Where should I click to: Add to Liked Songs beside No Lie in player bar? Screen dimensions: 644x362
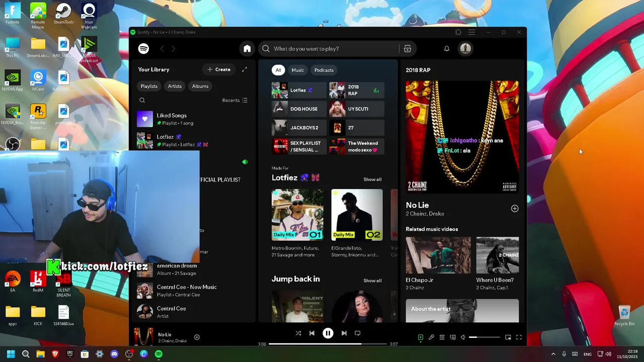197,337
